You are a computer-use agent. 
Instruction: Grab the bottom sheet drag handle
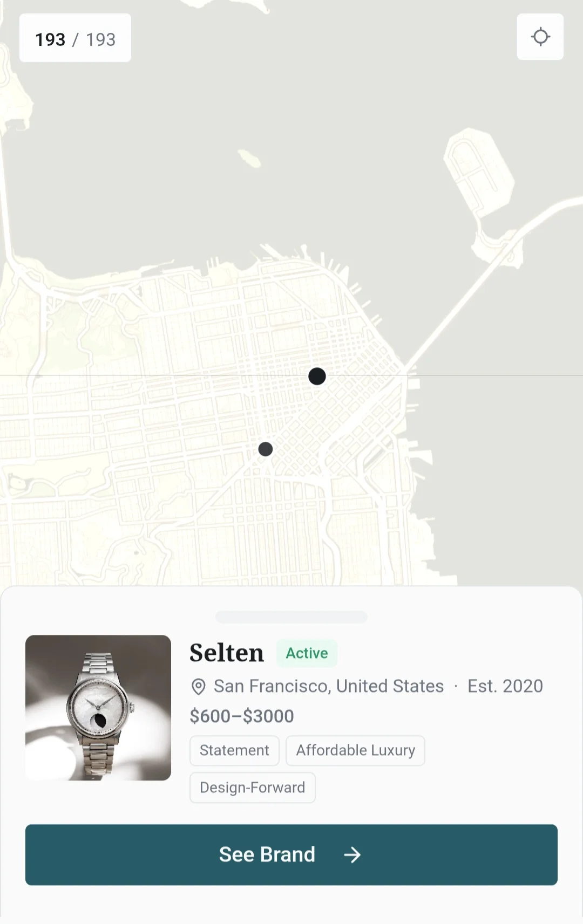pos(291,617)
